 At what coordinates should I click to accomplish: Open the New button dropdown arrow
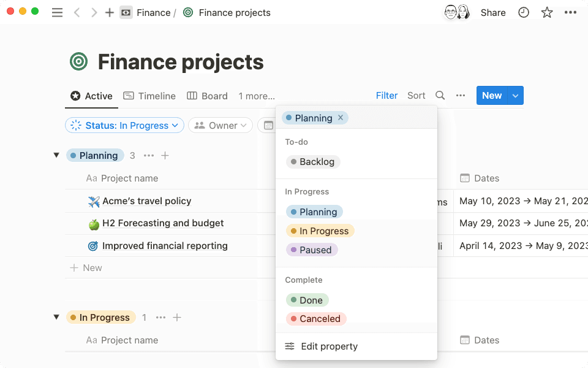click(514, 96)
